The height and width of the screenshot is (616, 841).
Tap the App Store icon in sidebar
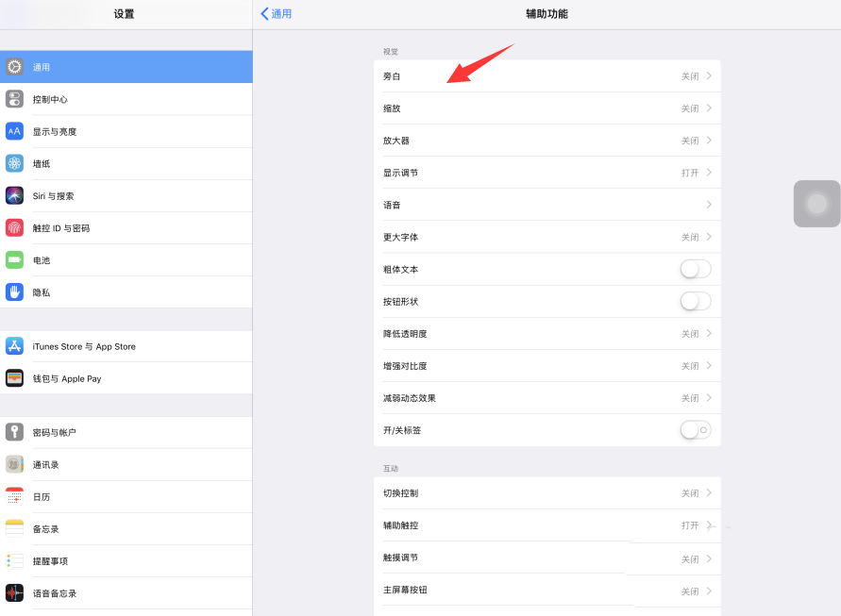tap(14, 346)
